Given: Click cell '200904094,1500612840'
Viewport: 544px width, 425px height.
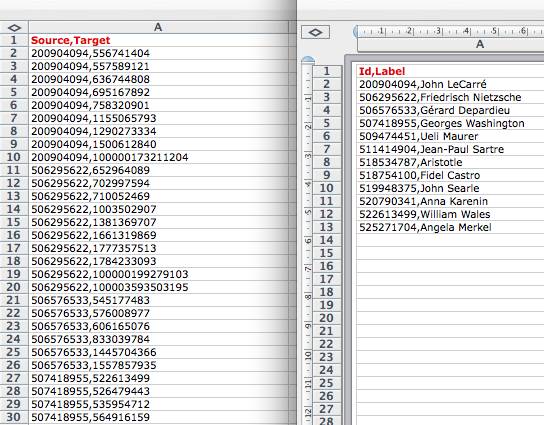Looking at the screenshot, I should point(158,144).
